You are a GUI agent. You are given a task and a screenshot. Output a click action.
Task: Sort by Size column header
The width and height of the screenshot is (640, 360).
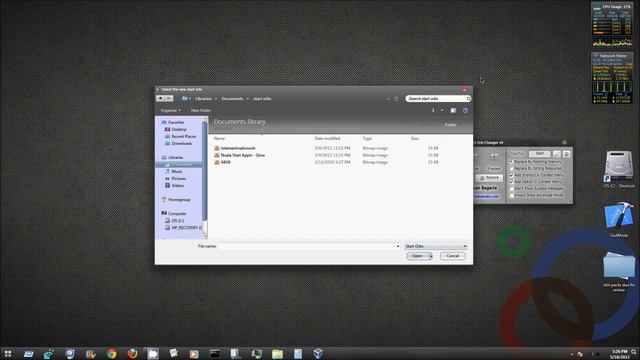[415, 139]
